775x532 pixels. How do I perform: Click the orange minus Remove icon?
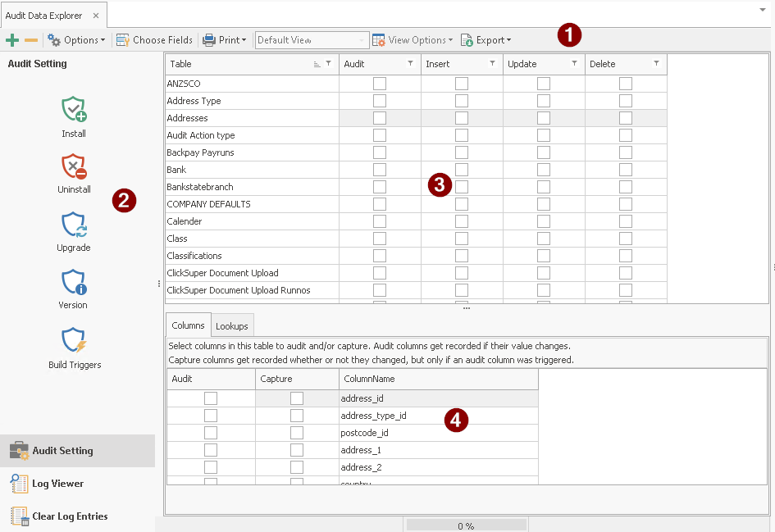point(31,40)
